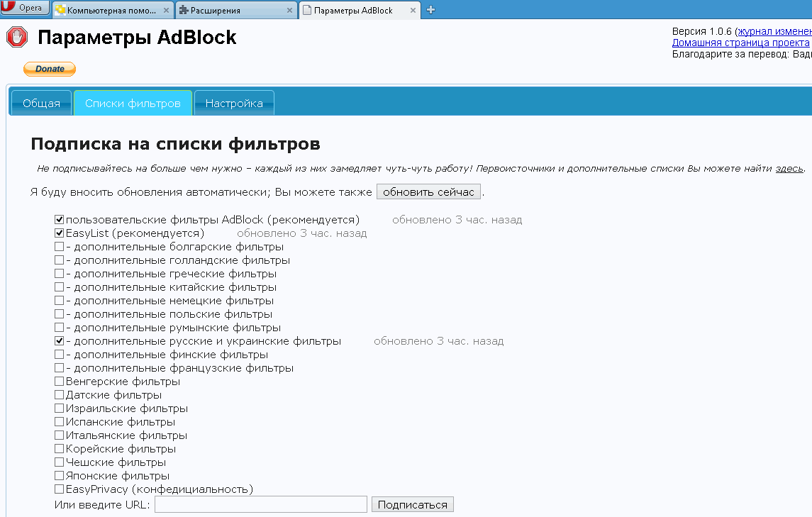The height and width of the screenshot is (517, 812).
Task: Open the Opera menu button
Action: 24,8
